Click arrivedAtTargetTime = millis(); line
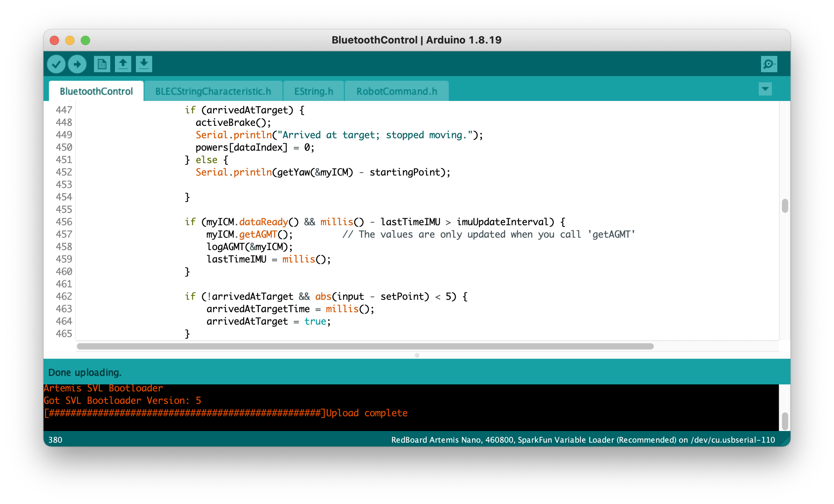 click(x=290, y=309)
